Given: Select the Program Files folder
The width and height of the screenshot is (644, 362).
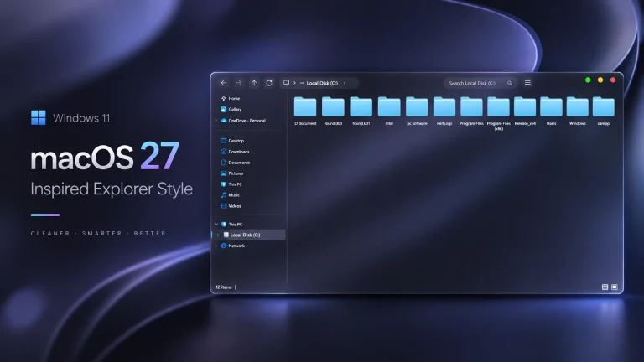Looking at the screenshot, I should tap(471, 111).
